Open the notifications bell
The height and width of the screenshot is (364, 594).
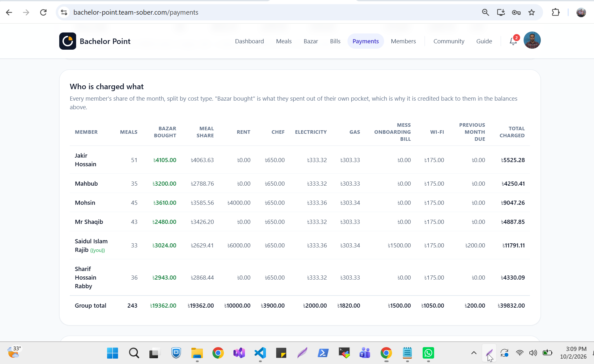point(513,41)
